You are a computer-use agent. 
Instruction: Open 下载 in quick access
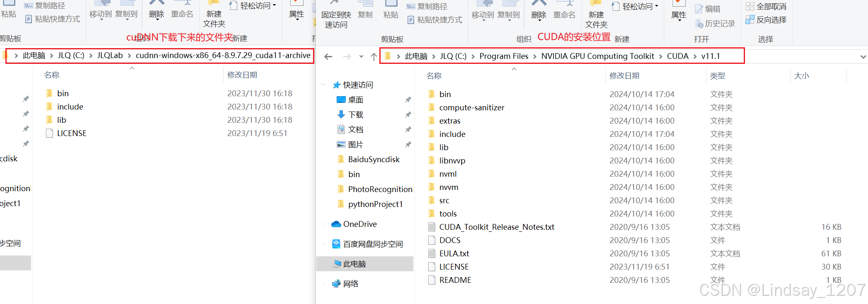pyautogui.click(x=355, y=115)
